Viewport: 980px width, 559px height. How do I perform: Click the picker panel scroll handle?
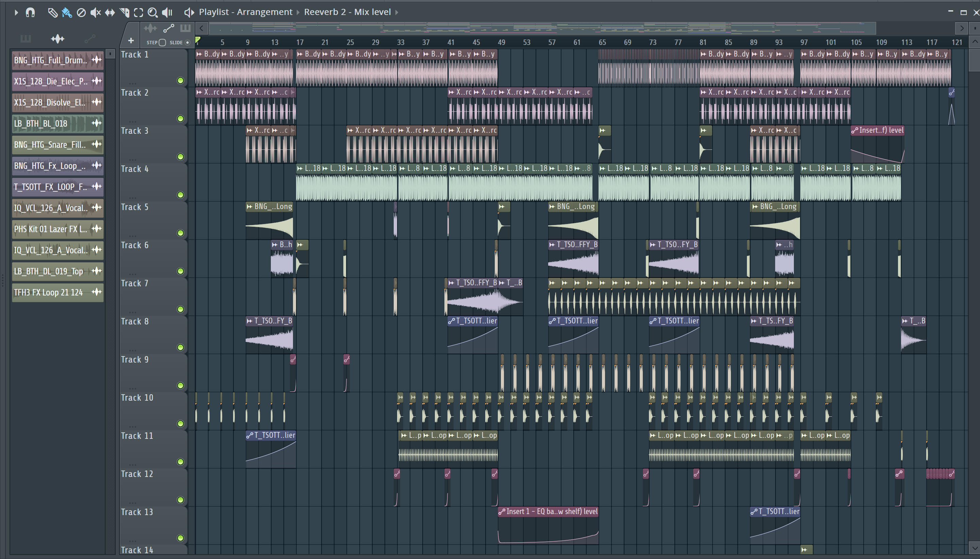pos(110,54)
